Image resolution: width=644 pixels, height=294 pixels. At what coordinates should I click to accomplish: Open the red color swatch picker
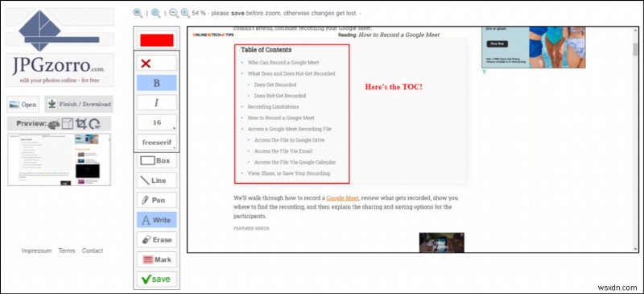(156, 40)
